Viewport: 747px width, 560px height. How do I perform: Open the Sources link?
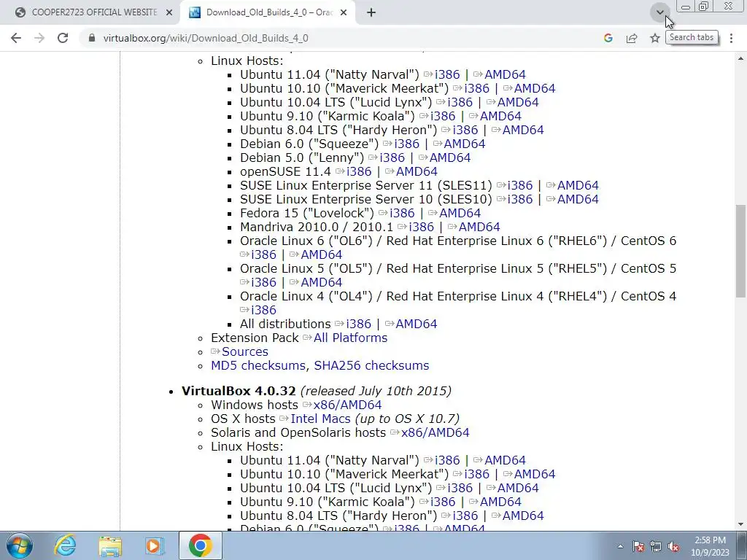pyautogui.click(x=245, y=351)
